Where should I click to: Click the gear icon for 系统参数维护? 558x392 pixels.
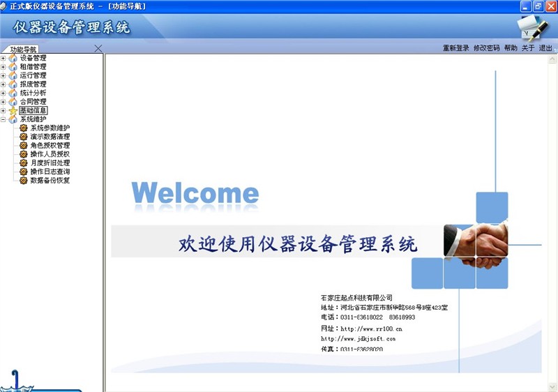[24, 128]
